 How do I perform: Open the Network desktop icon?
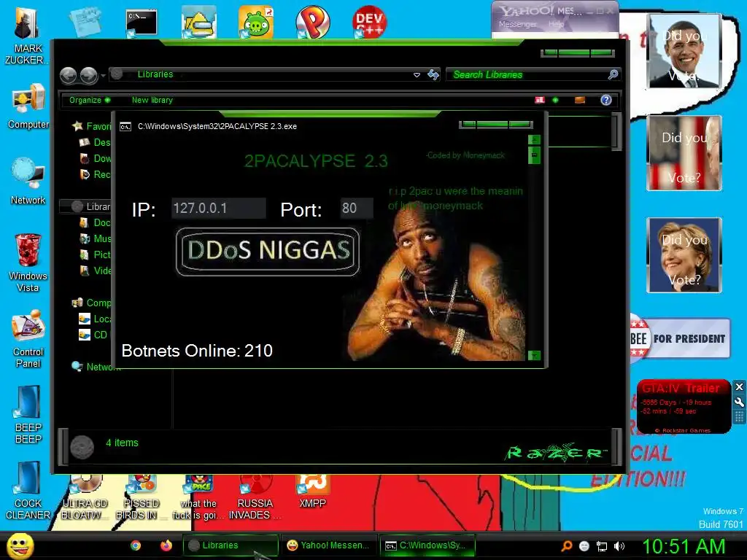28,182
